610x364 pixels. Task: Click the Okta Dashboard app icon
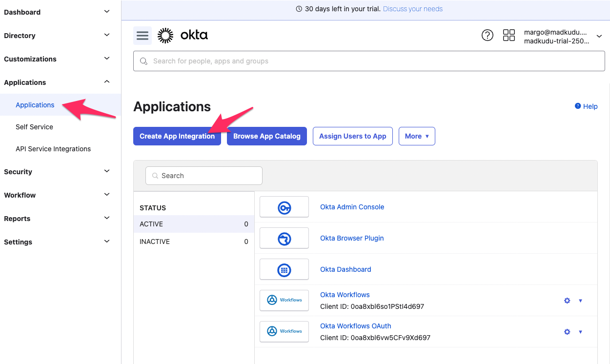click(285, 269)
